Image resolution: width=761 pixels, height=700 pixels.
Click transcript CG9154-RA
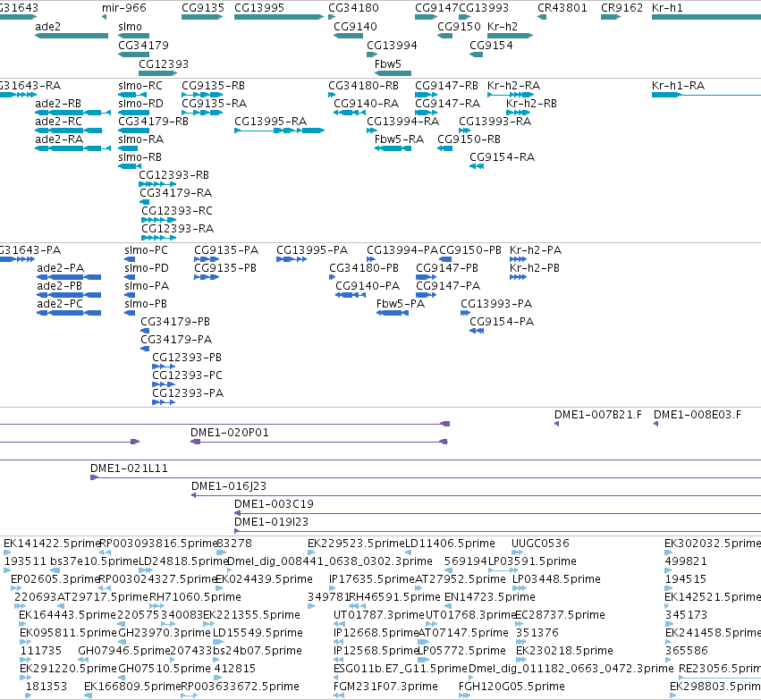(x=502, y=157)
